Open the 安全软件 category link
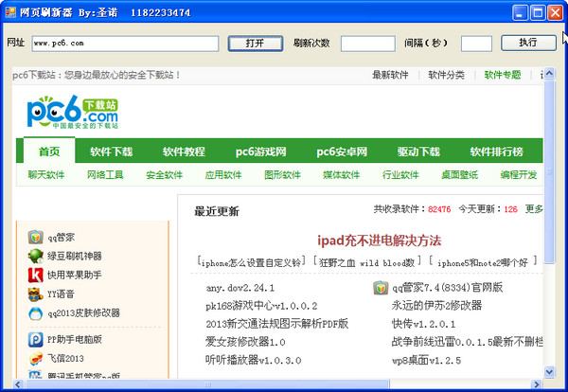This screenshot has width=568, height=392. tap(164, 175)
